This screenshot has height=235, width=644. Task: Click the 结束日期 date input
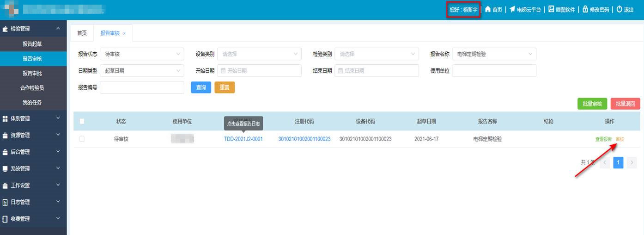click(377, 71)
